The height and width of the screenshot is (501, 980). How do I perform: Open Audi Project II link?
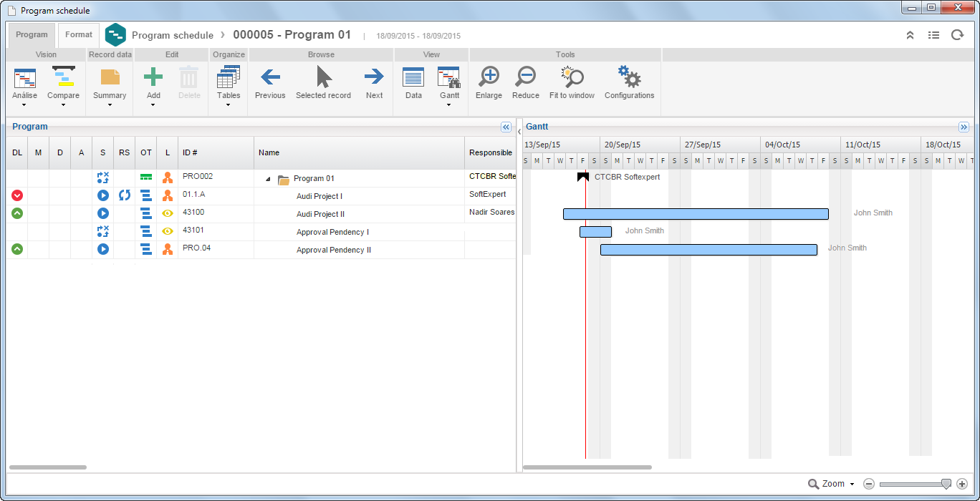click(x=321, y=214)
